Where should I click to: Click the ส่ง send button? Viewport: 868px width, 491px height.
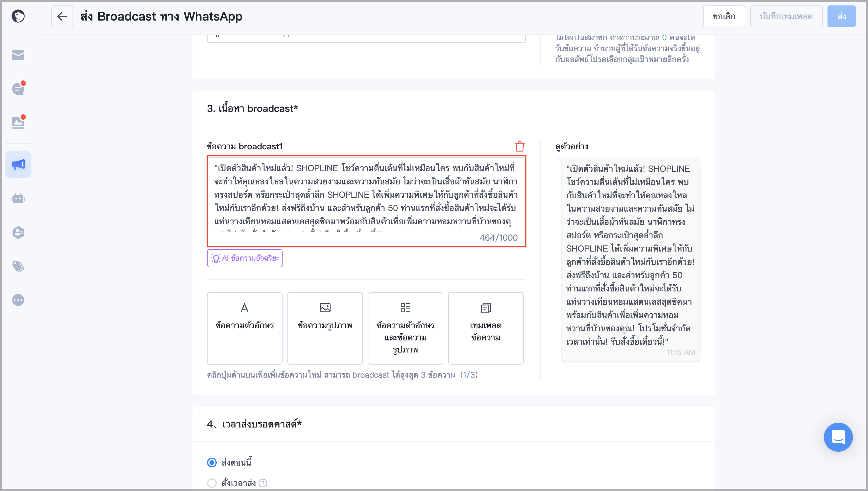pos(841,16)
